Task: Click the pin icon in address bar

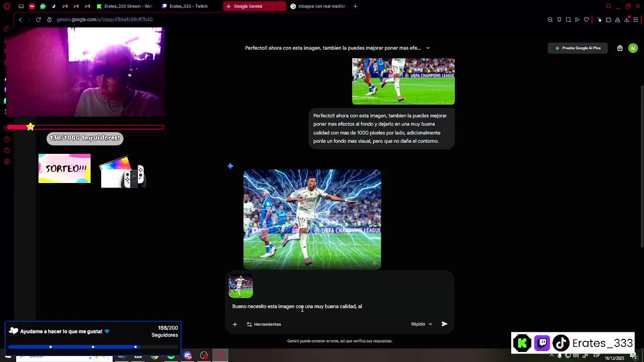Action: 559,20
